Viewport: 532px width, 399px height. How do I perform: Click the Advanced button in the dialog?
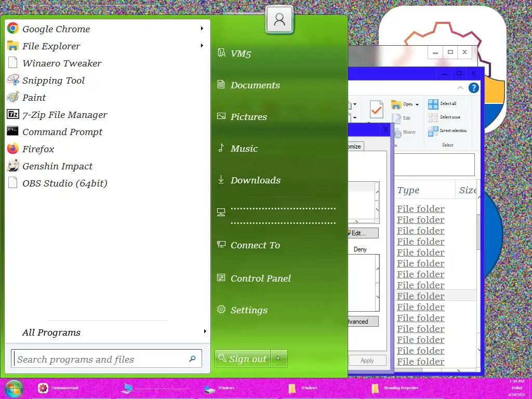click(x=363, y=321)
